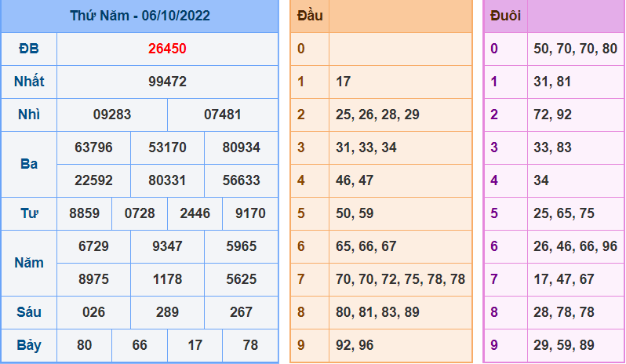The height and width of the screenshot is (364, 626).
Task: Click Đuôi values 50, 70, 70, 80
Action: click(575, 49)
